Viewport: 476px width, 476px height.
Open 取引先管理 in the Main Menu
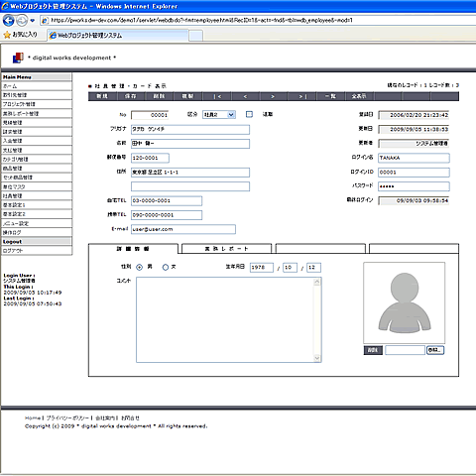click(x=37, y=95)
